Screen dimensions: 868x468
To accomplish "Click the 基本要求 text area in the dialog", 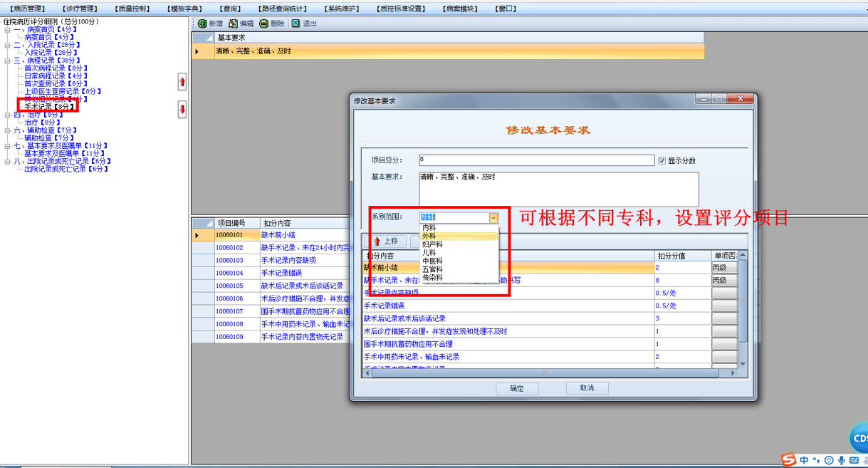I will pos(559,189).
